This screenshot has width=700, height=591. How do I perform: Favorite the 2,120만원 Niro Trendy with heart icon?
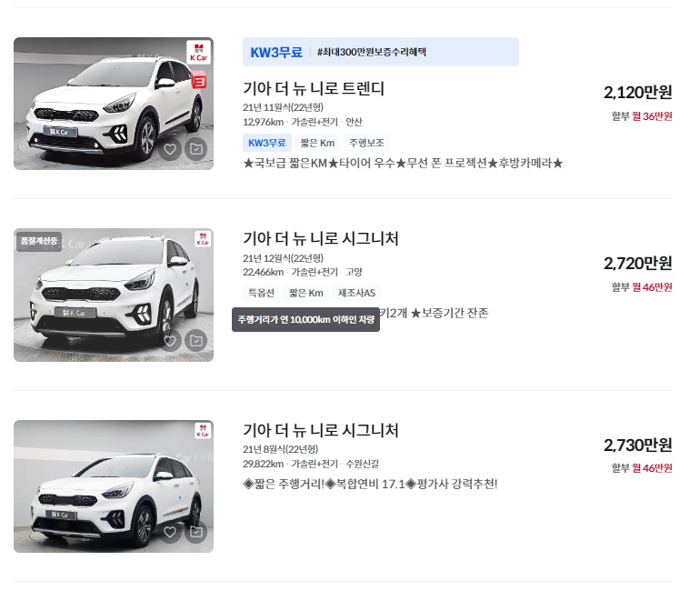[170, 149]
